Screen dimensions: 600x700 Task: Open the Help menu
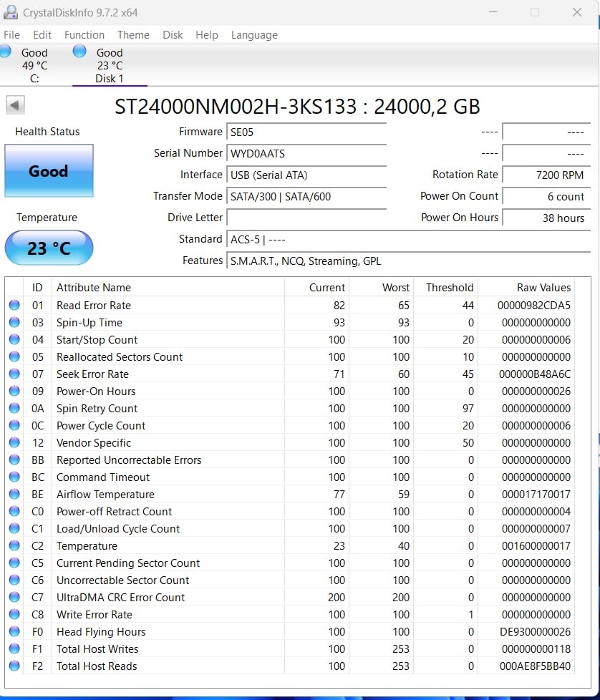point(207,35)
